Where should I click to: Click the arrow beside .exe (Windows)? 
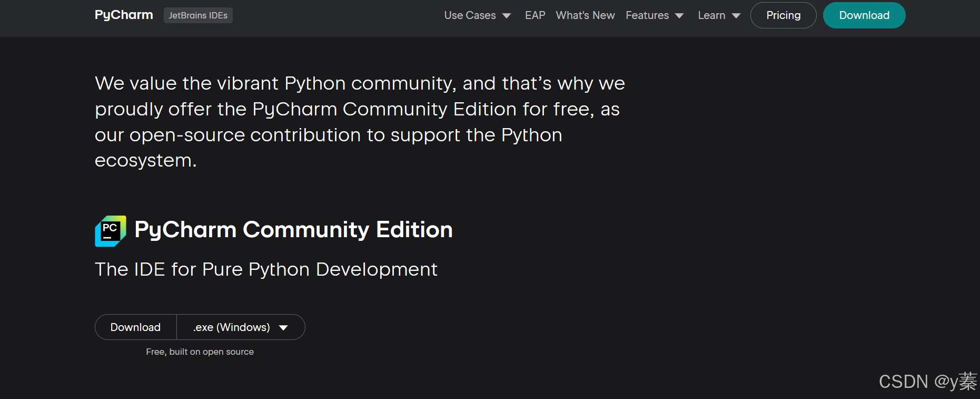click(x=283, y=328)
